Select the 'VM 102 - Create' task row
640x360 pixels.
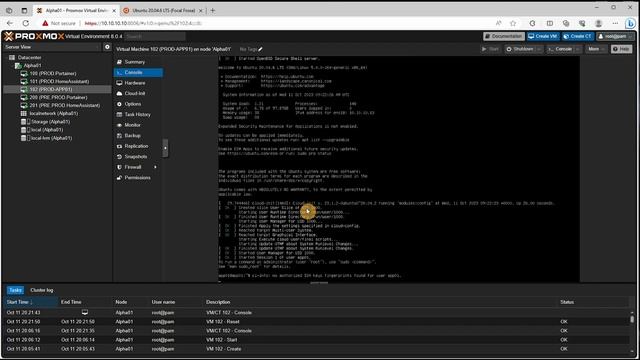click(x=316, y=349)
